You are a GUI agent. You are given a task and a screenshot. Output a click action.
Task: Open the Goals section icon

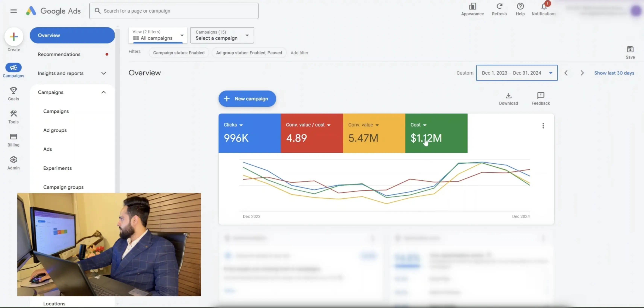click(x=13, y=91)
